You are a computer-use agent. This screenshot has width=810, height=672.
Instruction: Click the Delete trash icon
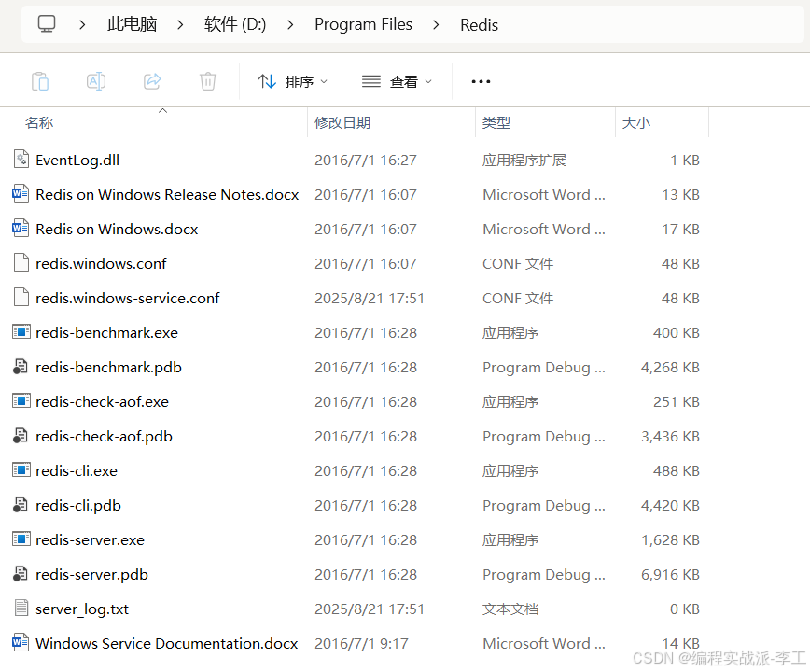208,81
